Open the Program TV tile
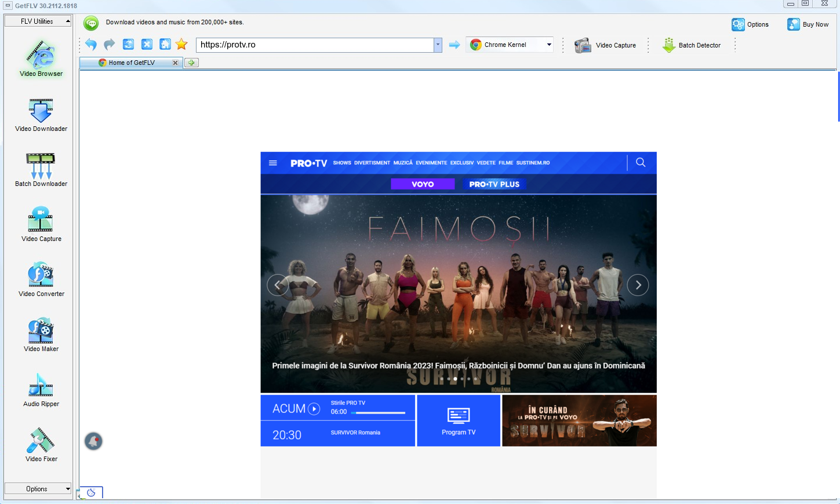This screenshot has width=840, height=504. [x=459, y=421]
